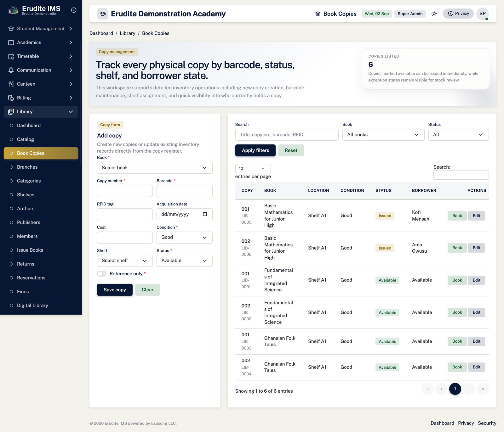Open the Catalog submenu item
Image resolution: width=504 pixels, height=432 pixels.
pyautogui.click(x=41, y=139)
